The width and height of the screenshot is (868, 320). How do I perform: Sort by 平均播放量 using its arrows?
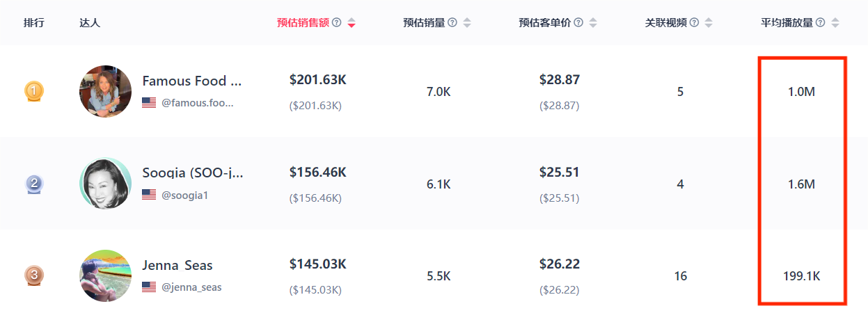coord(835,22)
